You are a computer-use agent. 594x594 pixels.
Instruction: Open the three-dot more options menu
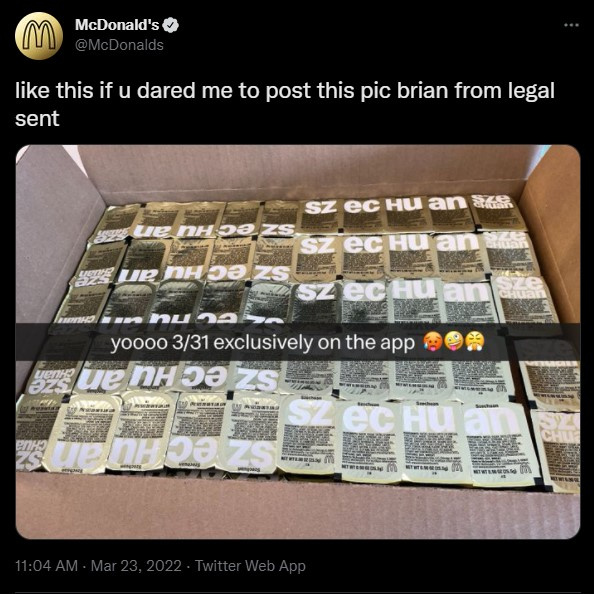571,25
